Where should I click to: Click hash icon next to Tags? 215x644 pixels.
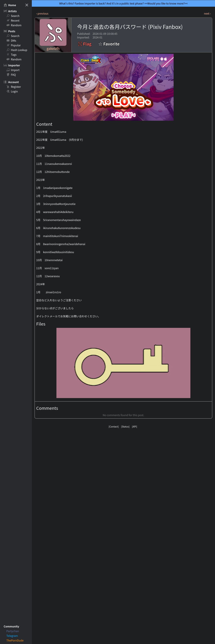8,55
